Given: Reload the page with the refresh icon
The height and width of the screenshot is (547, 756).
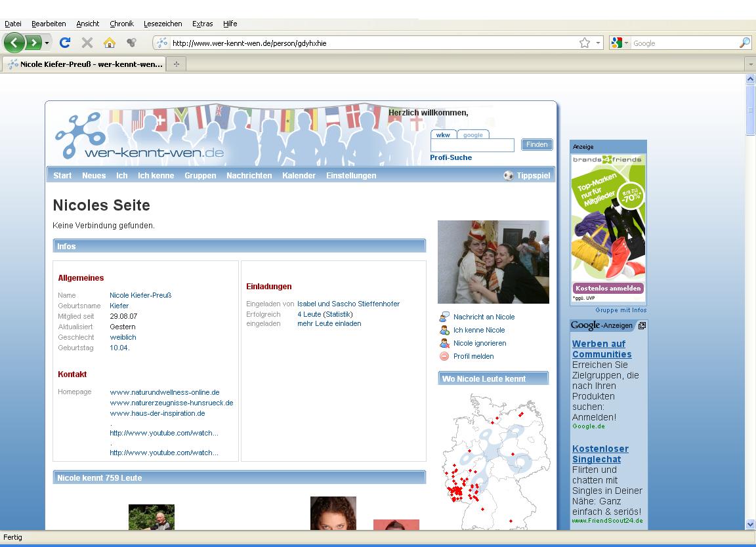Looking at the screenshot, I should pos(64,43).
